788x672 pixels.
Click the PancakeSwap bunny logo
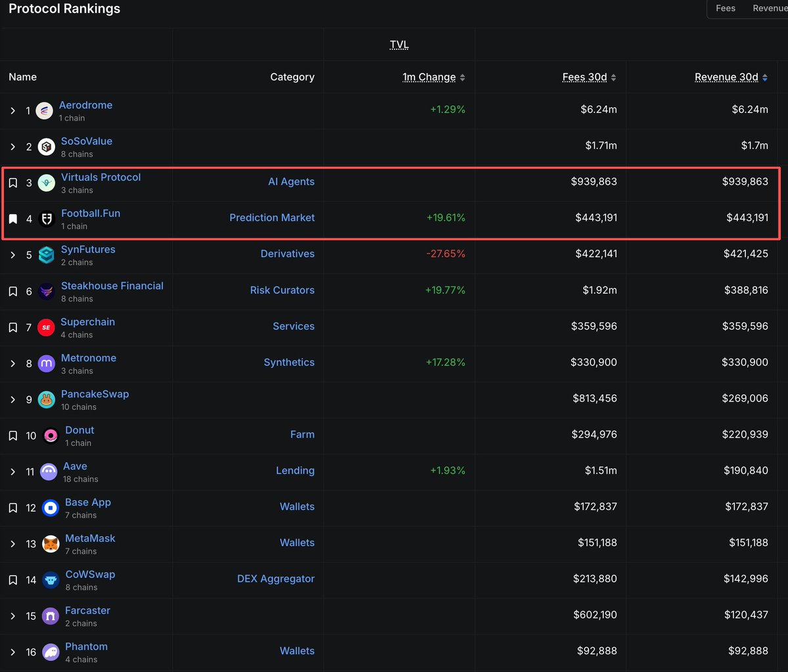coord(46,399)
